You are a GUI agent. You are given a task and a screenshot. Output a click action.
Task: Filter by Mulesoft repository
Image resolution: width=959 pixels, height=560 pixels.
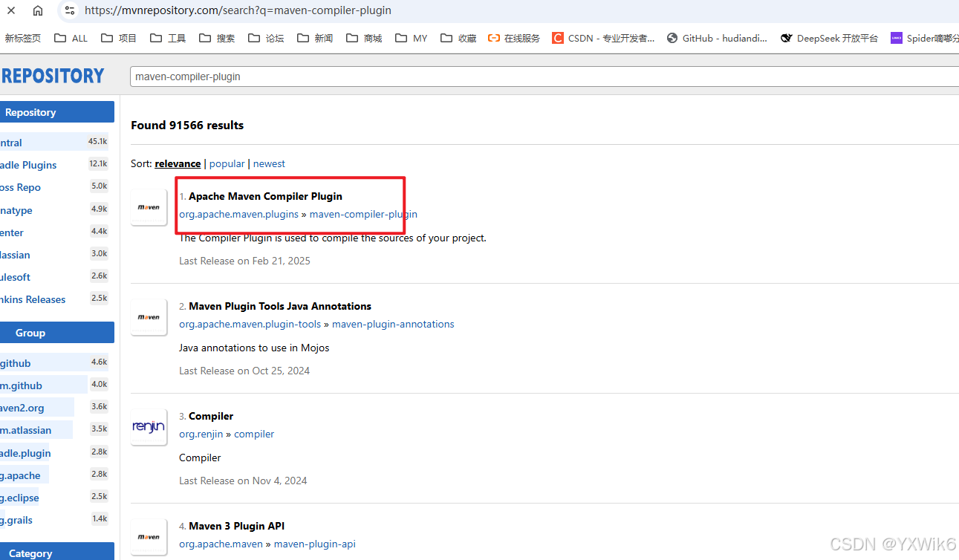(x=55, y=277)
